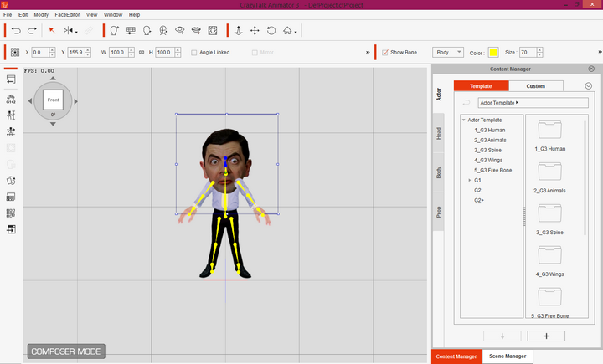Select the Head vertical tab
This screenshot has height=364, width=603.
(438, 133)
